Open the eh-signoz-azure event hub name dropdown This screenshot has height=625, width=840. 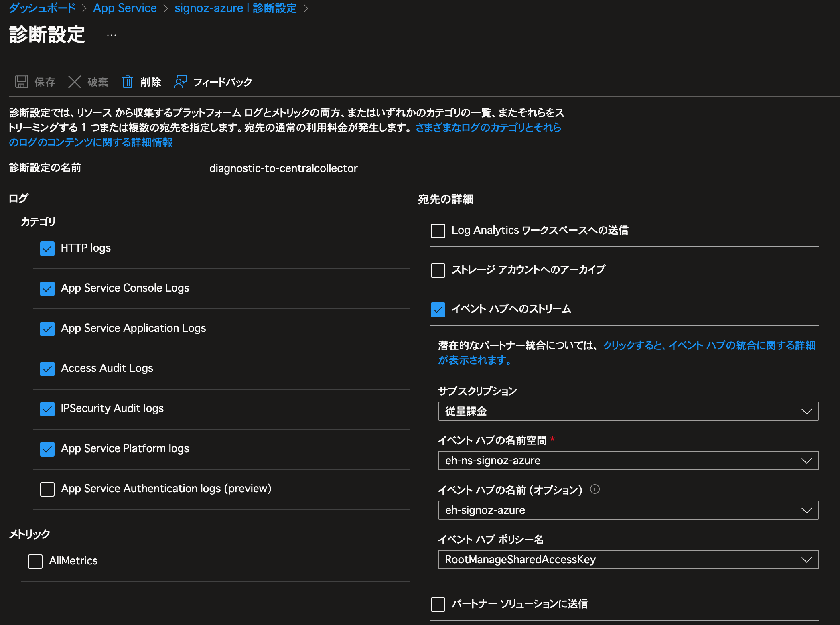coord(628,510)
